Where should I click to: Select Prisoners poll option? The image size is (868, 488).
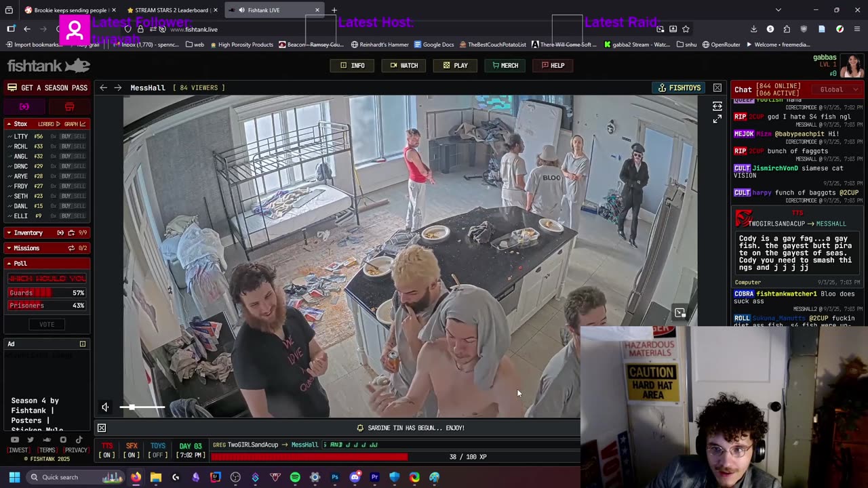[x=47, y=306]
